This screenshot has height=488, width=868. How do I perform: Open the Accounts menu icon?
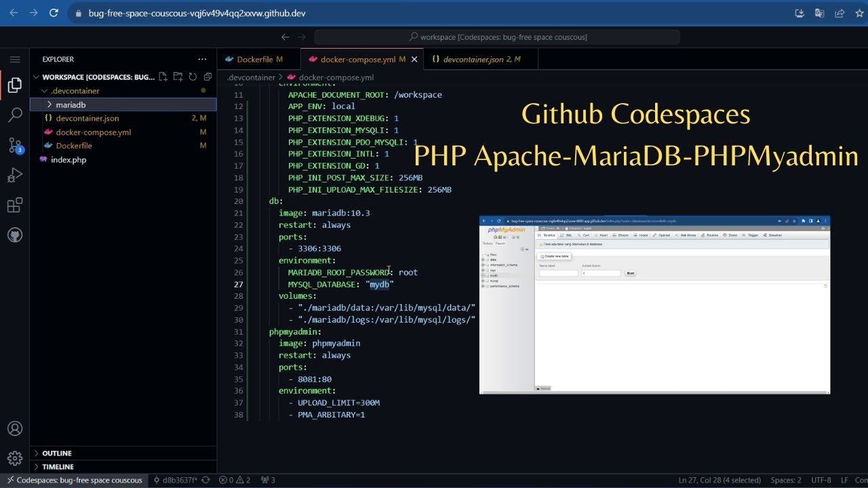[15, 428]
